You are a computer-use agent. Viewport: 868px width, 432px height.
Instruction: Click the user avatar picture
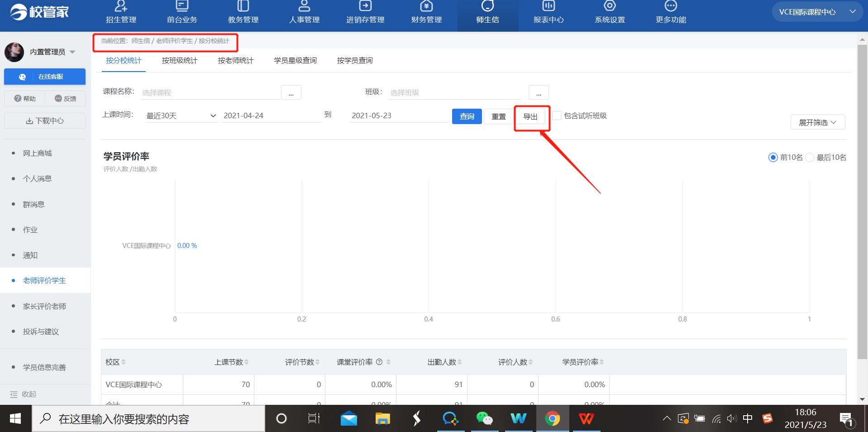[14, 52]
